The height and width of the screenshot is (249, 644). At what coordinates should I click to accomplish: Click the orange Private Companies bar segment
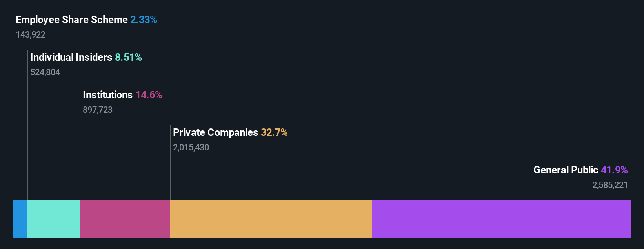271,219
